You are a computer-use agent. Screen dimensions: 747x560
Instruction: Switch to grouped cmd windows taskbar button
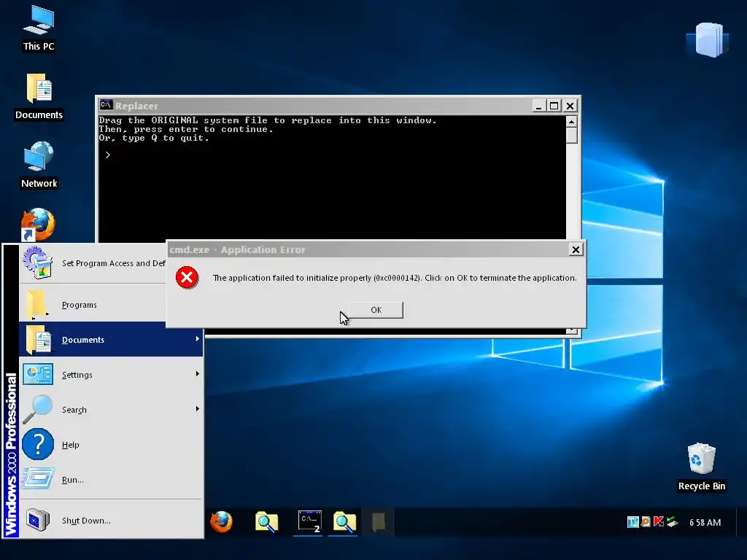click(309, 522)
